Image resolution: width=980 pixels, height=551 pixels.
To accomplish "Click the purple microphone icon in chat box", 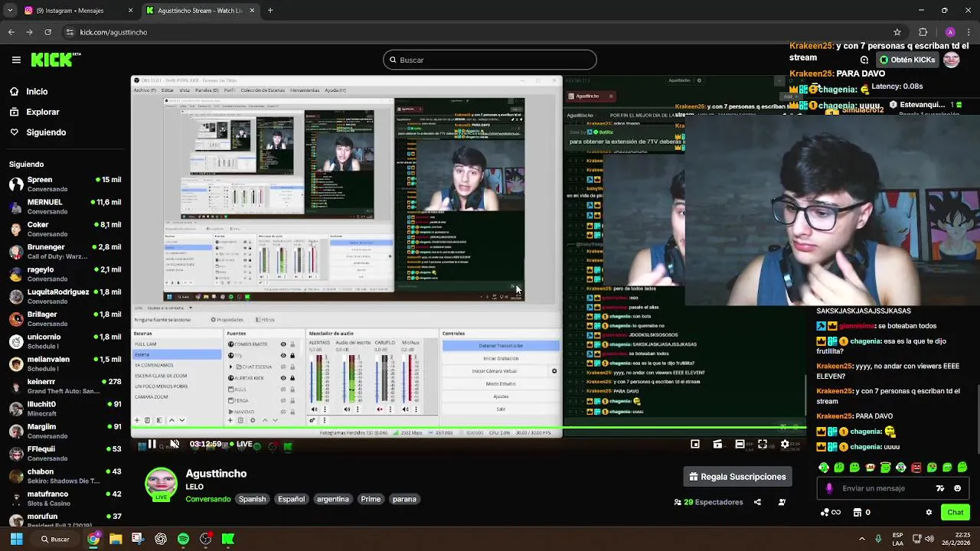I will click(x=829, y=488).
